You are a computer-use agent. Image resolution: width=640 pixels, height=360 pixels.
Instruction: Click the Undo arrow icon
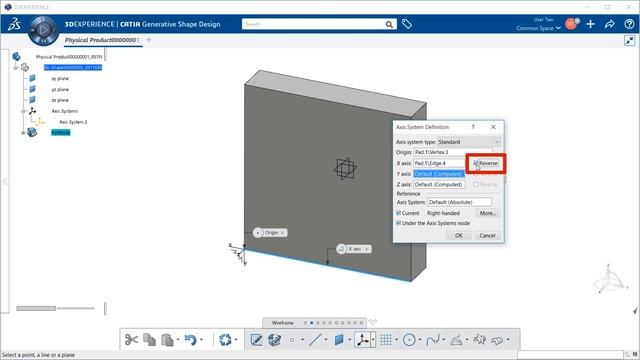point(190,340)
